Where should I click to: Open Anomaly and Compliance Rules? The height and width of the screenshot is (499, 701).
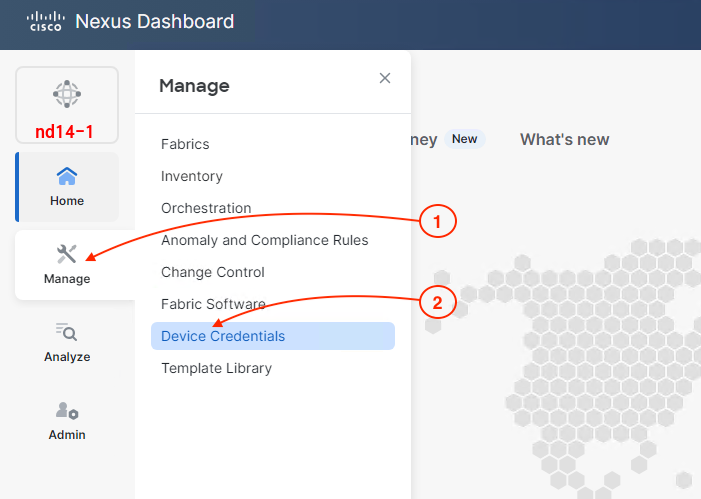[264, 240]
